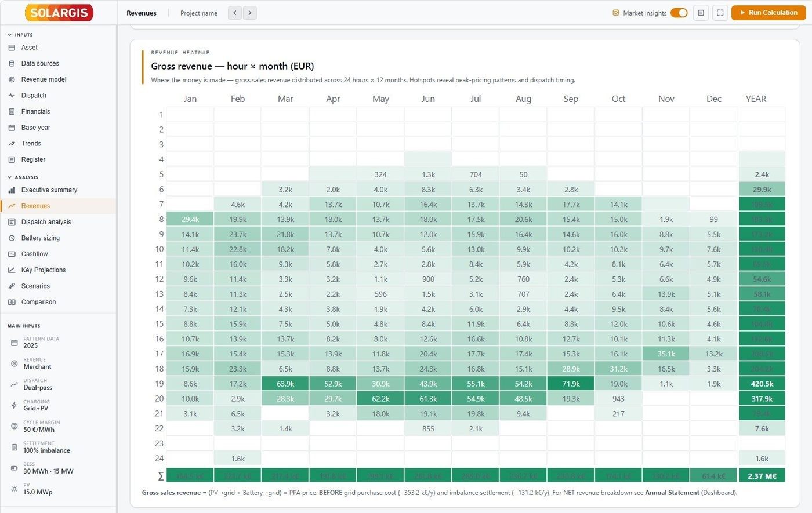This screenshot has width=812, height=513.
Task: Click the Financials icon in the sidebar
Action: 12,111
